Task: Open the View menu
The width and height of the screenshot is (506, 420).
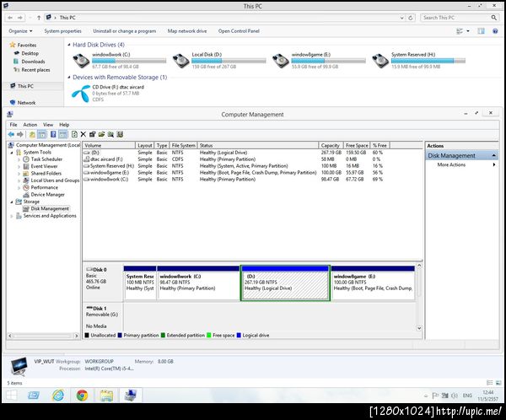Action: 48,125
